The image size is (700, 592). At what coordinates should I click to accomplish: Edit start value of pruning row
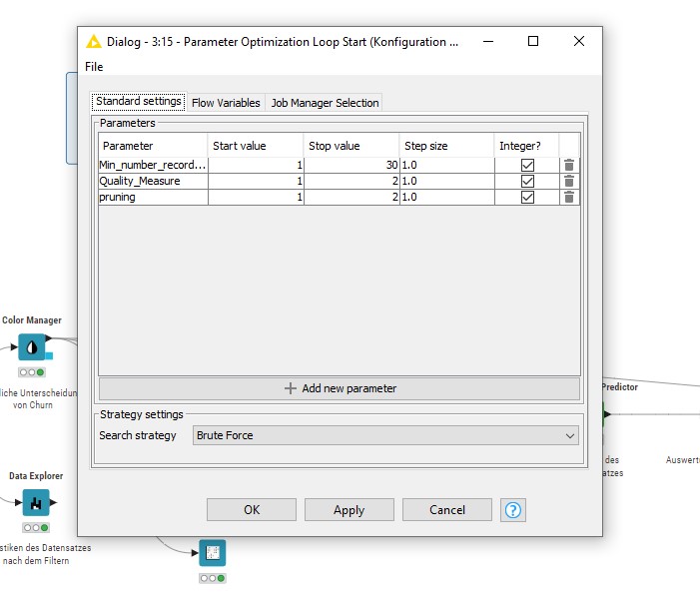[x=256, y=198]
